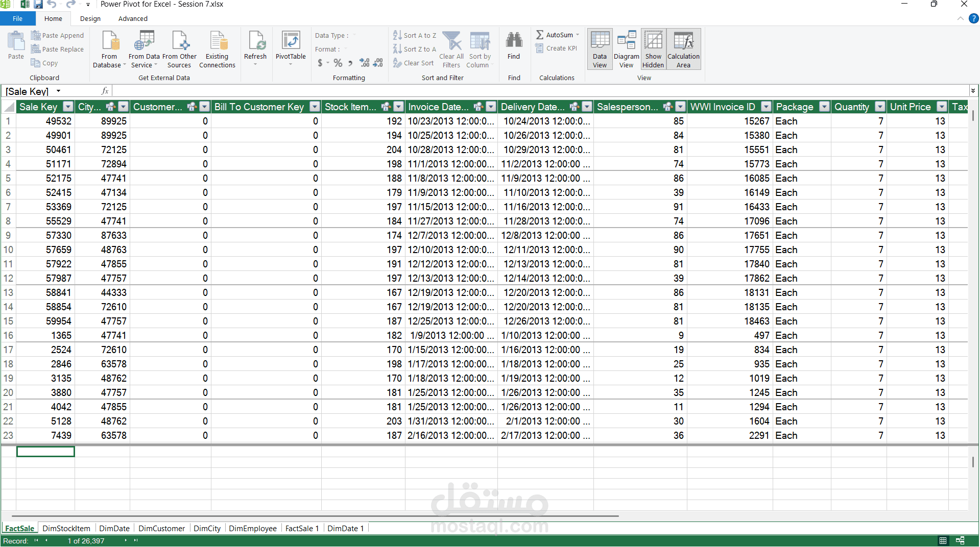This screenshot has height=547, width=980.
Task: Click Clear Sort
Action: coord(414,63)
